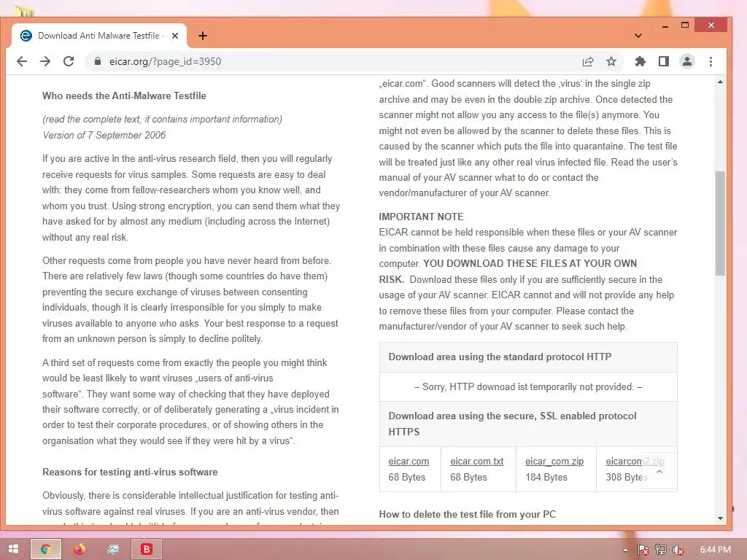
Task: Go back to the previous page
Action: point(22,61)
